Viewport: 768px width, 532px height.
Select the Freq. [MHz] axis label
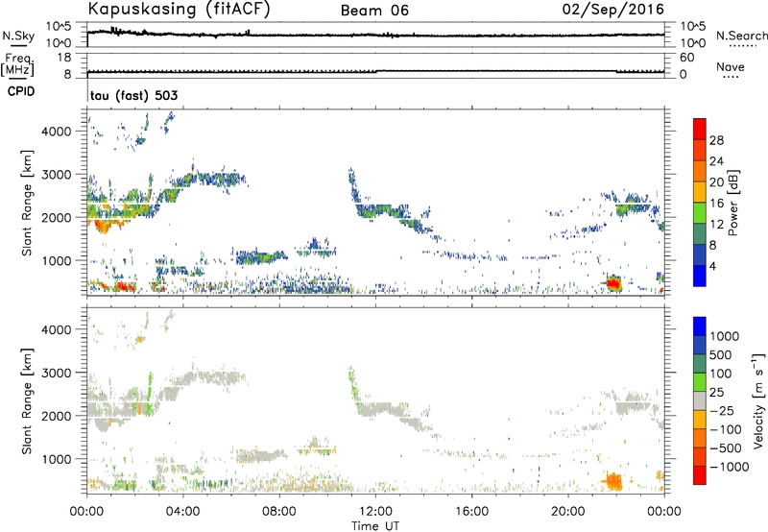pos(17,65)
